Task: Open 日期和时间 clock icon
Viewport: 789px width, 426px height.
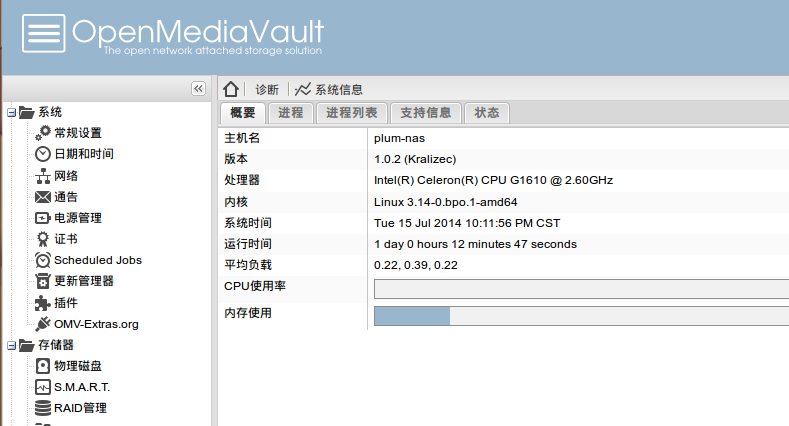Action: pyautogui.click(x=43, y=154)
